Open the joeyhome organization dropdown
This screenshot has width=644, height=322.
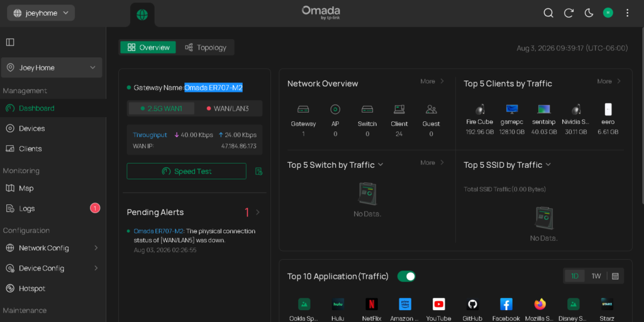41,13
